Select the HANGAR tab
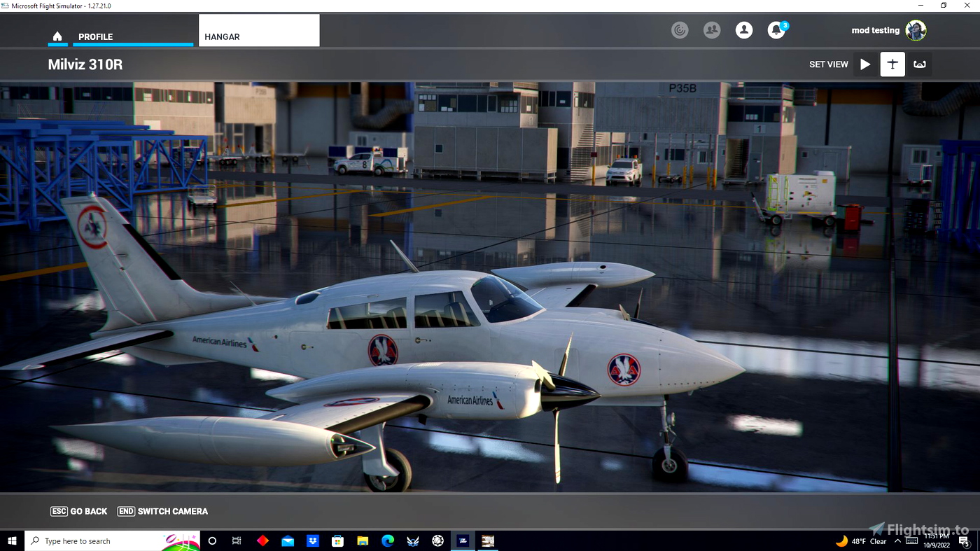This screenshot has height=551, width=980. pos(259,31)
